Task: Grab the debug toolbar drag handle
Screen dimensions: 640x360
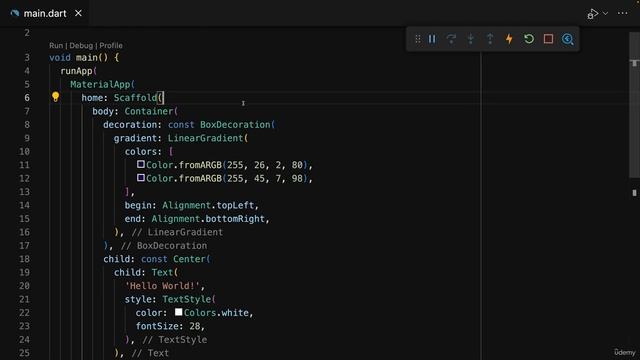Action: pos(418,39)
